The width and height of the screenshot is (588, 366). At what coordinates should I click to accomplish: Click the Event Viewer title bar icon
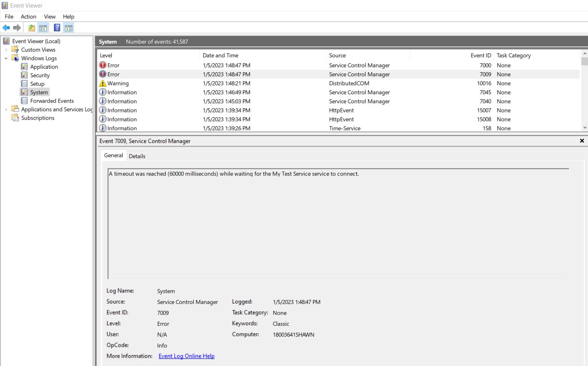5,6
